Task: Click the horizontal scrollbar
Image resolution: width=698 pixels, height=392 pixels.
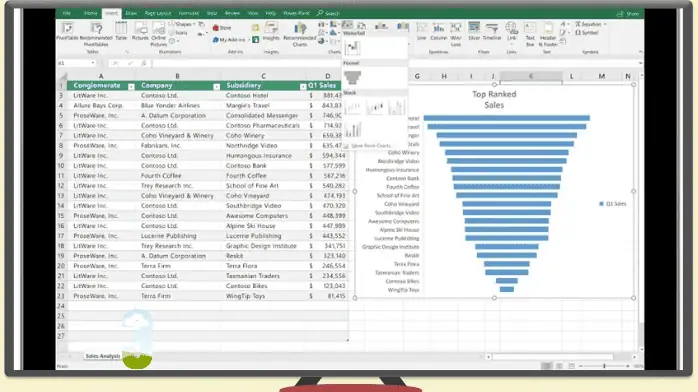Action: [x=552, y=357]
